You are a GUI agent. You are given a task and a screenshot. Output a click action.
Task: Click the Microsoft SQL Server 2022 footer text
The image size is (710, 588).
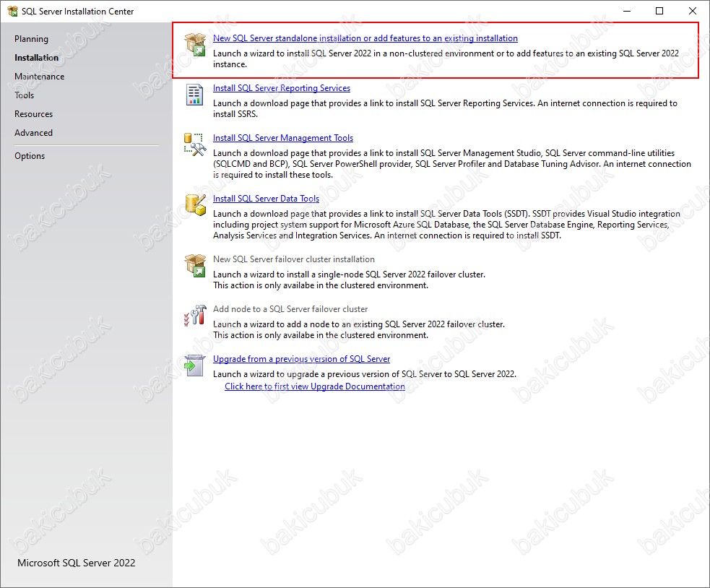(x=76, y=563)
